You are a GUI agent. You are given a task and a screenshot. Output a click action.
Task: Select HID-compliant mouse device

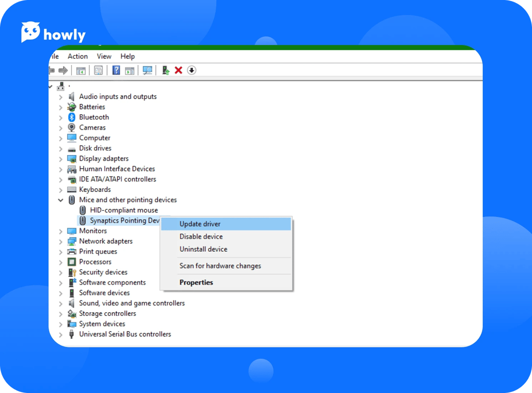tap(123, 210)
